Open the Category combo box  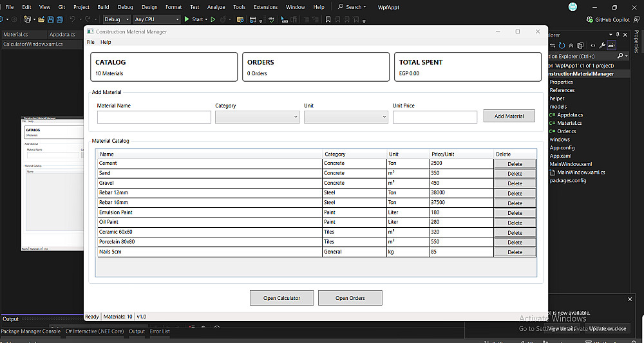(257, 117)
